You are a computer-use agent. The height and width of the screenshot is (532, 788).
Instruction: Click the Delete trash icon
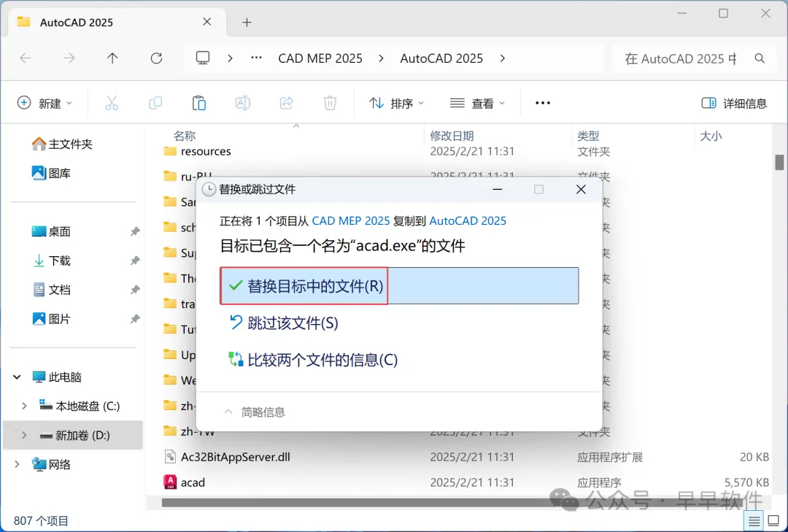coord(330,103)
